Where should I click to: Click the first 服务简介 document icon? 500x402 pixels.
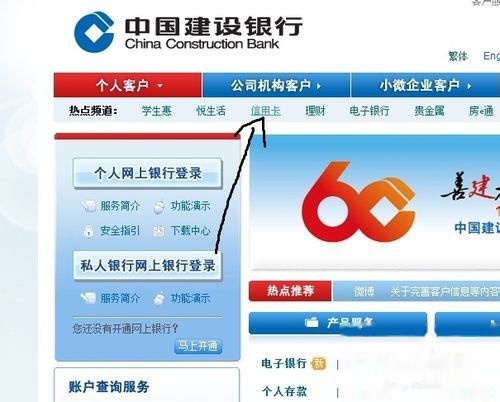89,206
